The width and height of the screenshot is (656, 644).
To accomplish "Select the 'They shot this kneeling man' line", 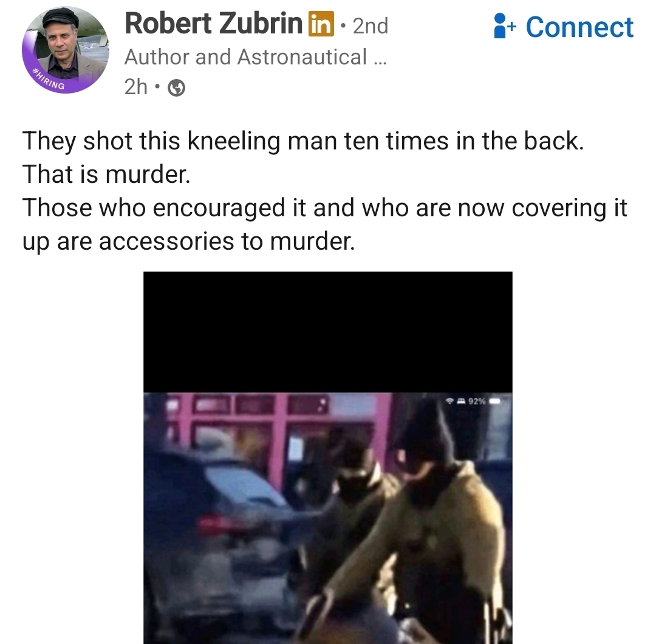I will coord(303,142).
